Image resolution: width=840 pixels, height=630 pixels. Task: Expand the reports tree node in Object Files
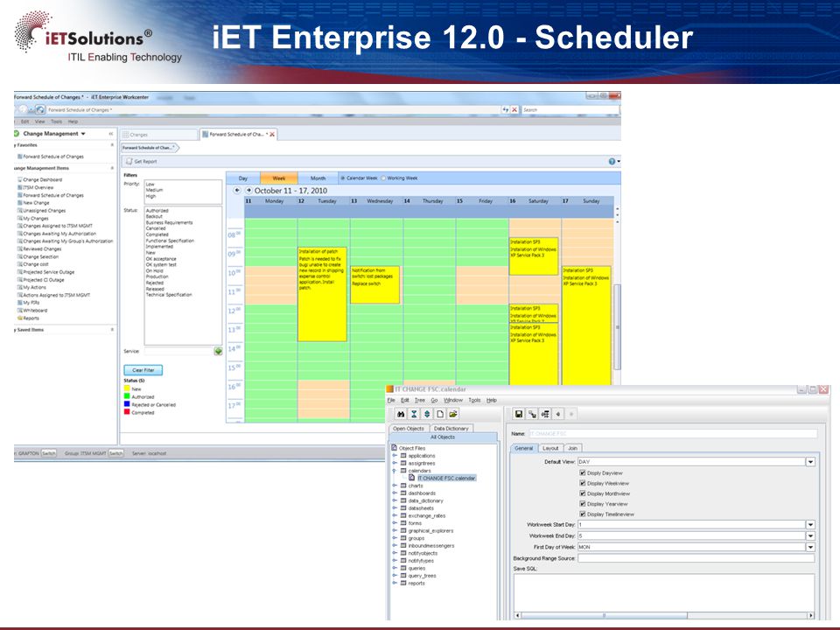point(395,583)
